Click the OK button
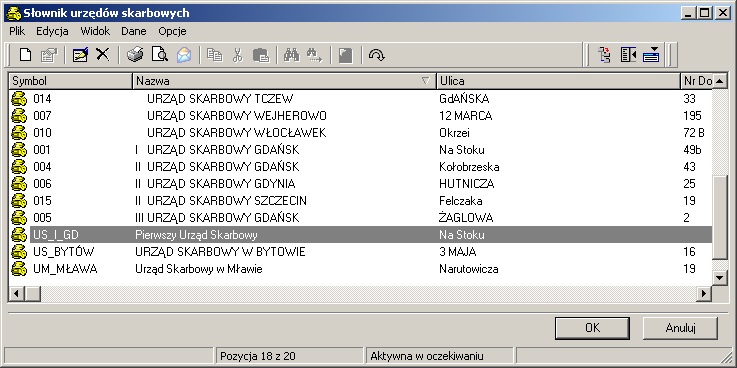737x368 pixels. (592, 328)
